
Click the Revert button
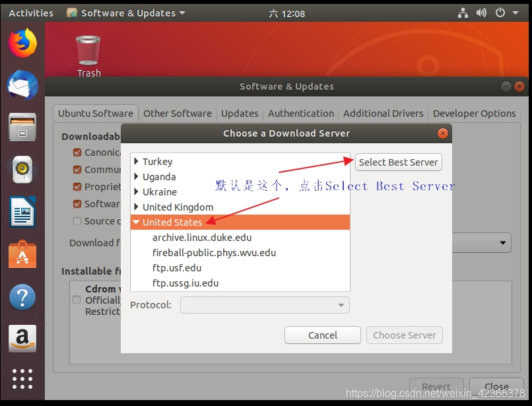click(x=436, y=386)
